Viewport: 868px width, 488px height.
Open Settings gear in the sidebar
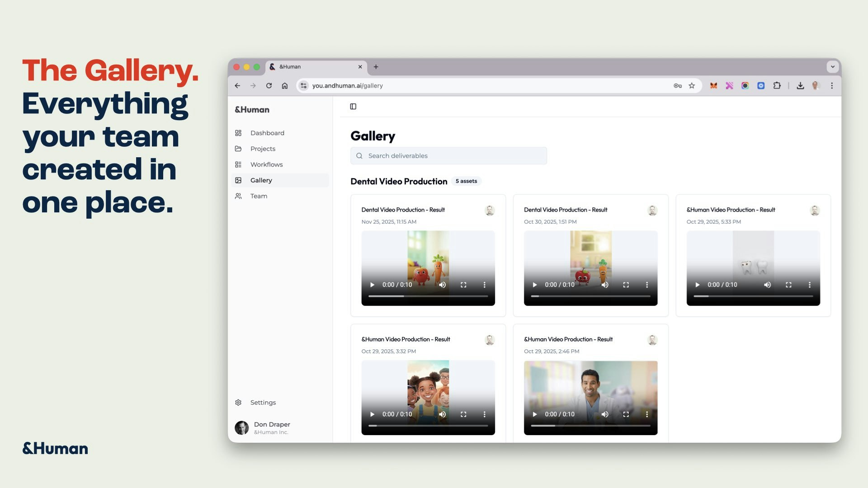[x=238, y=403]
